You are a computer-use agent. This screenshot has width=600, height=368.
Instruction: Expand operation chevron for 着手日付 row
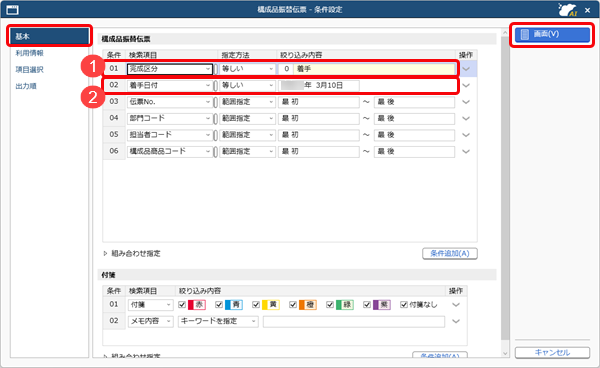point(466,86)
